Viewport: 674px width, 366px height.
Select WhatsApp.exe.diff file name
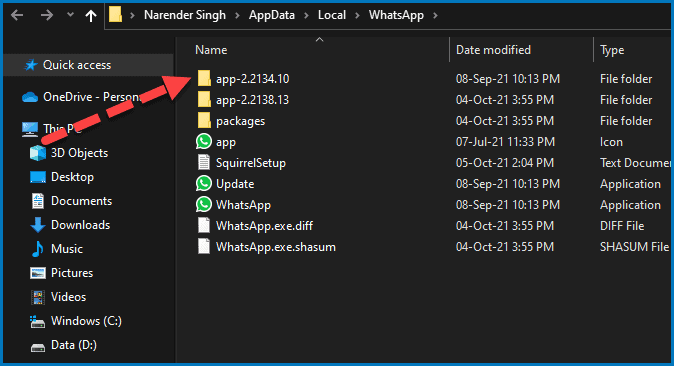point(264,226)
